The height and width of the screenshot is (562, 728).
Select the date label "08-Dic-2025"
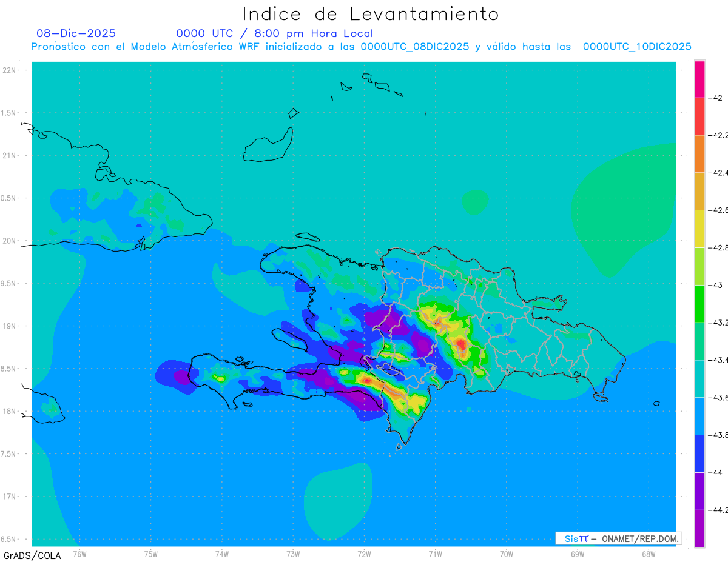[76, 33]
